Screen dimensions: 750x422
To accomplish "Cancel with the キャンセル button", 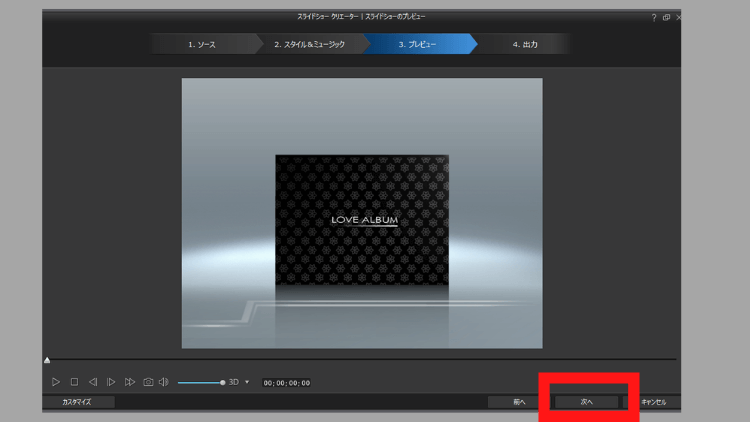I will click(x=652, y=402).
